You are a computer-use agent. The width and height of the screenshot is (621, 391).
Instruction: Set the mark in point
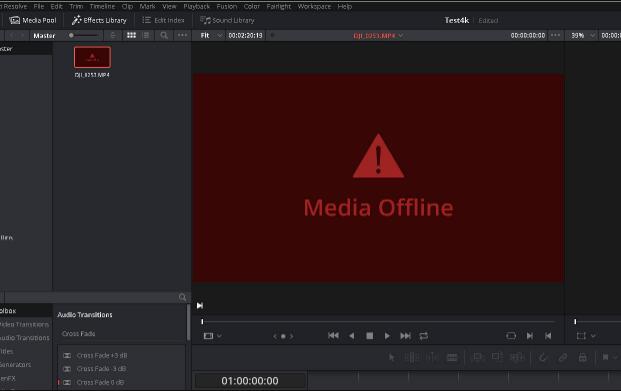point(530,336)
